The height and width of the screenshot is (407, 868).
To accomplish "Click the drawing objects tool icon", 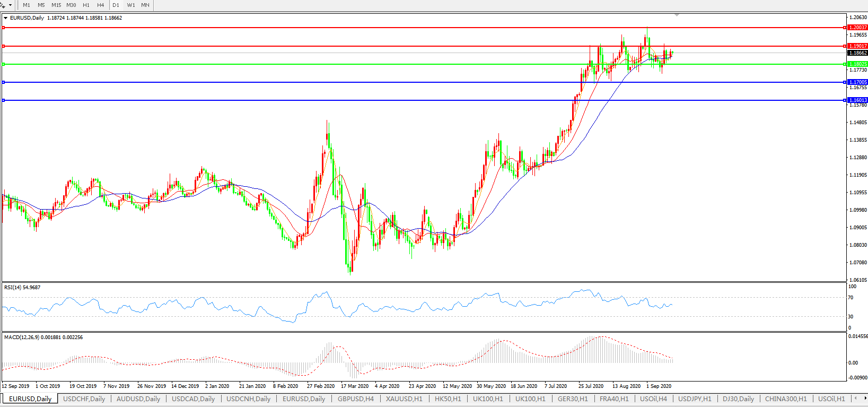I will coord(3,5).
